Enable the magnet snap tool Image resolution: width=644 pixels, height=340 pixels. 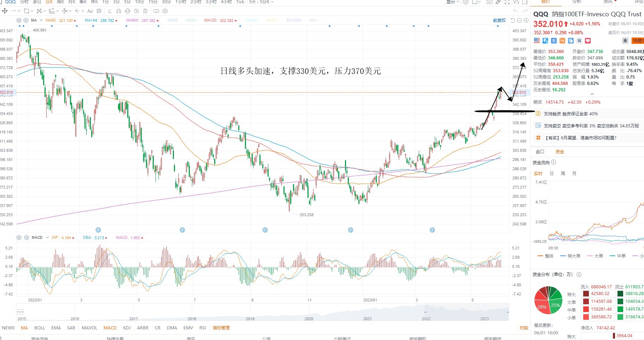point(119,11)
